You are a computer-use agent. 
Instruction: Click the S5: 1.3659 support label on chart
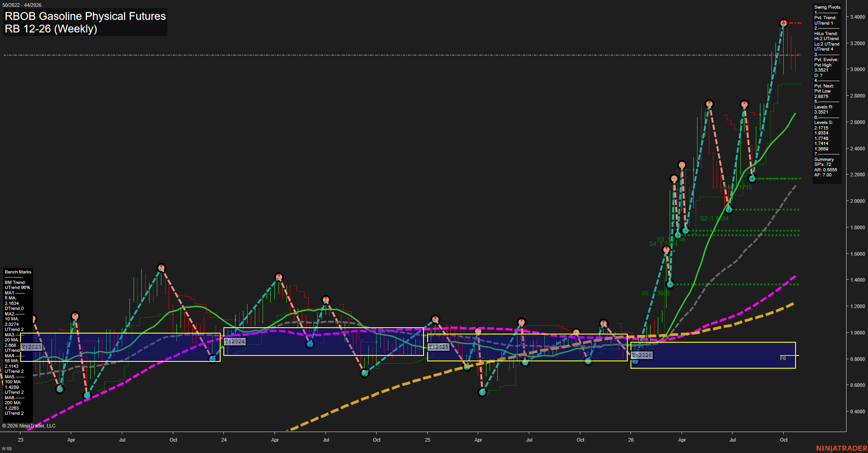pyautogui.click(x=656, y=293)
